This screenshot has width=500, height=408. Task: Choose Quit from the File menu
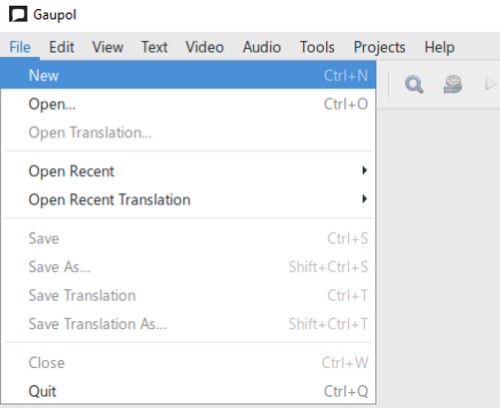[x=188, y=391]
